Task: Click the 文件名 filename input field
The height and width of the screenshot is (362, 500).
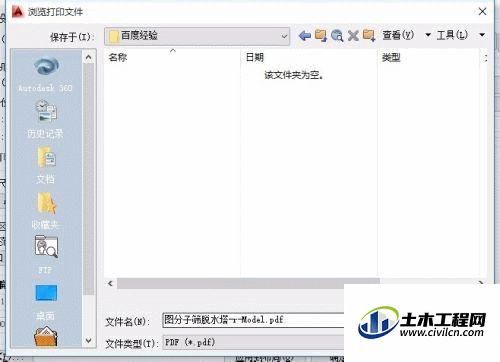Action: 253,320
